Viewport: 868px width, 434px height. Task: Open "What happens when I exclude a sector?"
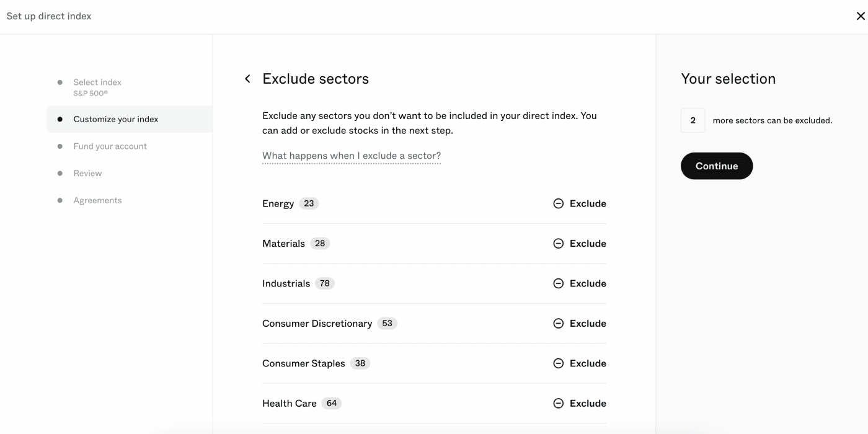352,156
